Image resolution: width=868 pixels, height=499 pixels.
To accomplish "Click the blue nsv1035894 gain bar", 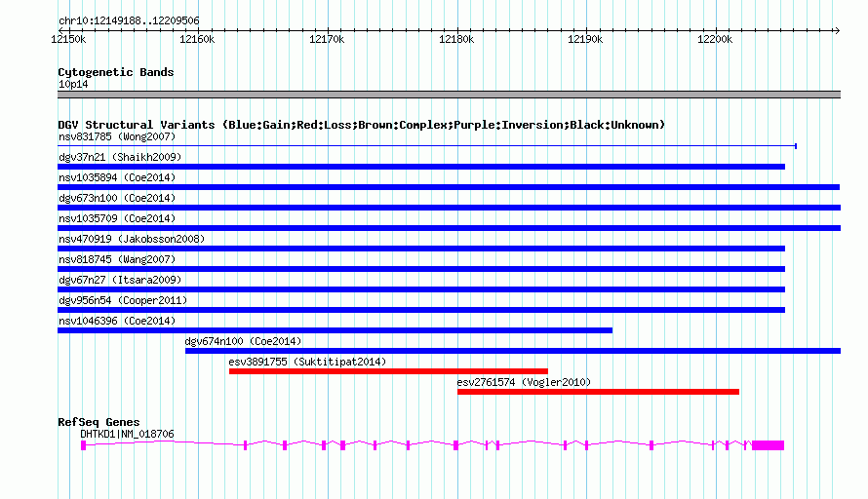I will [449, 187].
